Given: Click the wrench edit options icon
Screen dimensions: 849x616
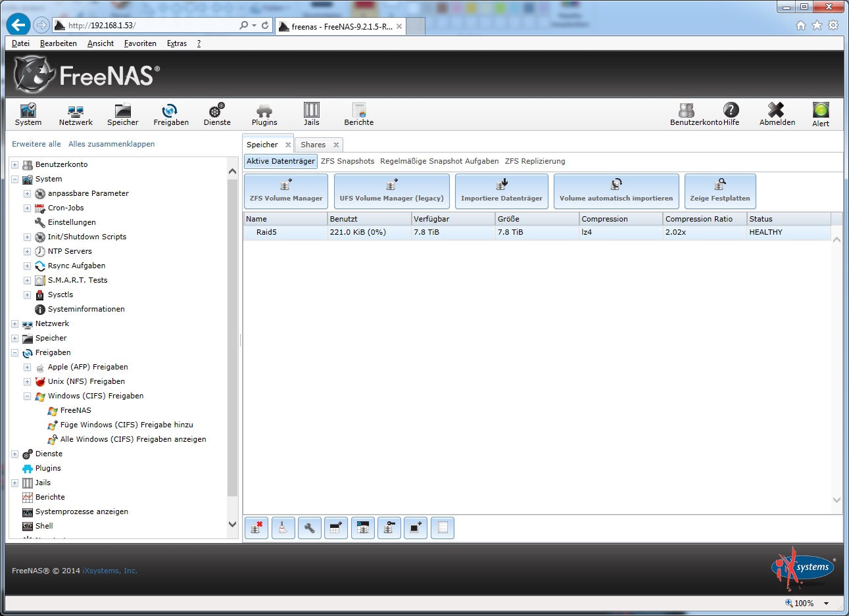Looking at the screenshot, I should (309, 528).
